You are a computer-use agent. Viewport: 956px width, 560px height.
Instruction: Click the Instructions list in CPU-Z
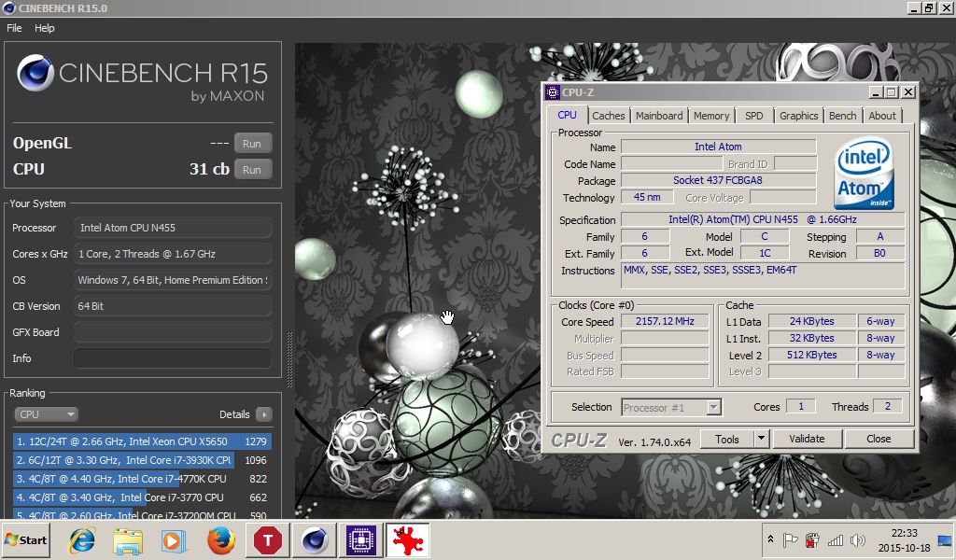[x=763, y=276]
